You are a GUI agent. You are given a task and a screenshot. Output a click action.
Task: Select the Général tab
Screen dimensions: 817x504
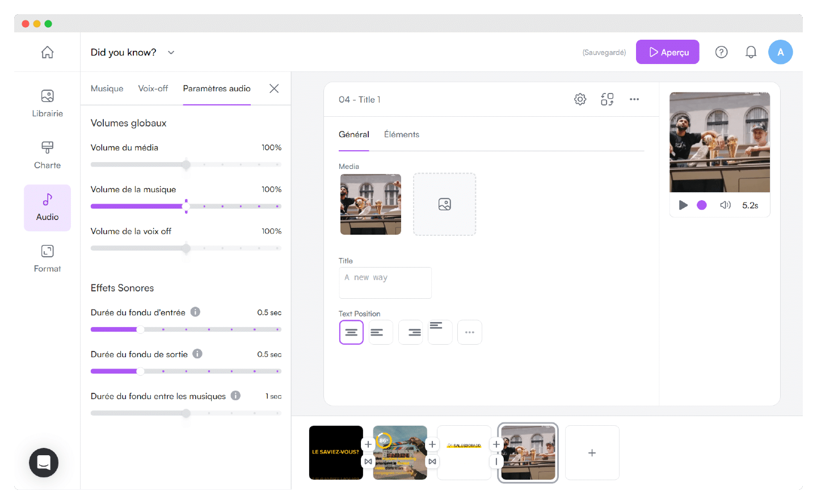click(354, 134)
